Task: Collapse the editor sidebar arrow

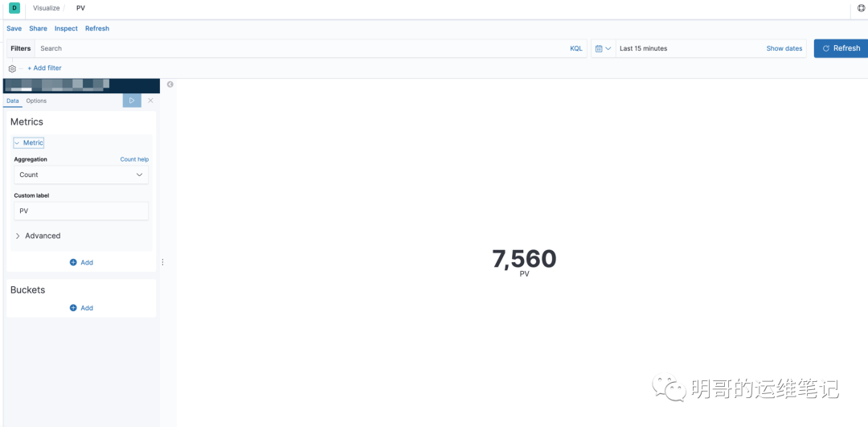Action: pyautogui.click(x=170, y=84)
